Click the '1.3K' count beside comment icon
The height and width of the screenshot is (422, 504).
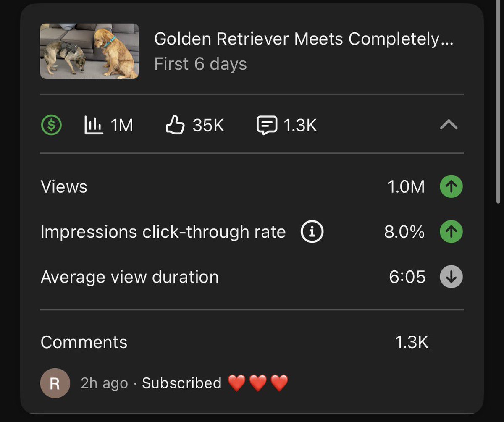(x=300, y=125)
